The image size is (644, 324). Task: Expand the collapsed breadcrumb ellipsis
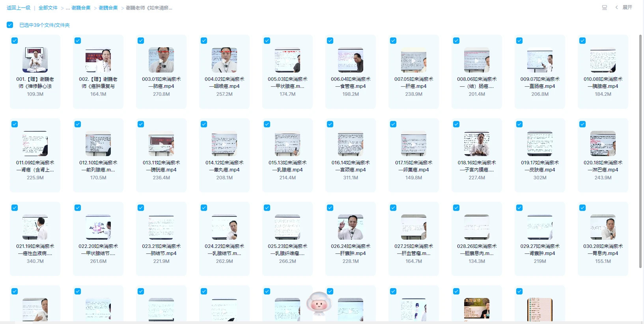68,8
